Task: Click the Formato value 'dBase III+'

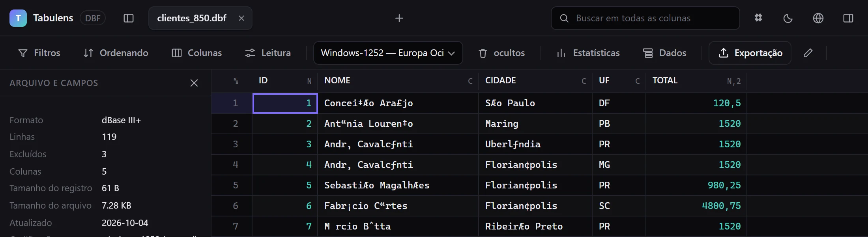Action: click(x=121, y=120)
